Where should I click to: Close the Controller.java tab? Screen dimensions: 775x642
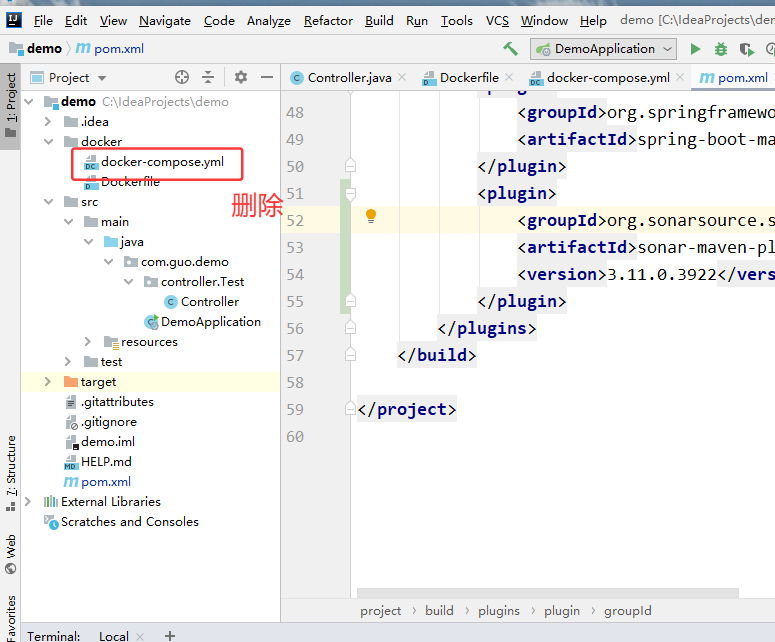point(402,77)
